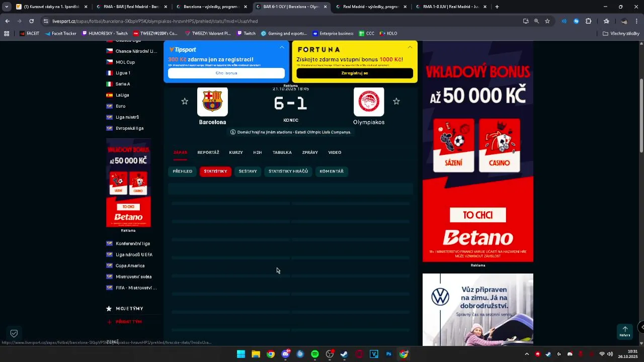Open Spotify from the taskbar

coord(315,354)
